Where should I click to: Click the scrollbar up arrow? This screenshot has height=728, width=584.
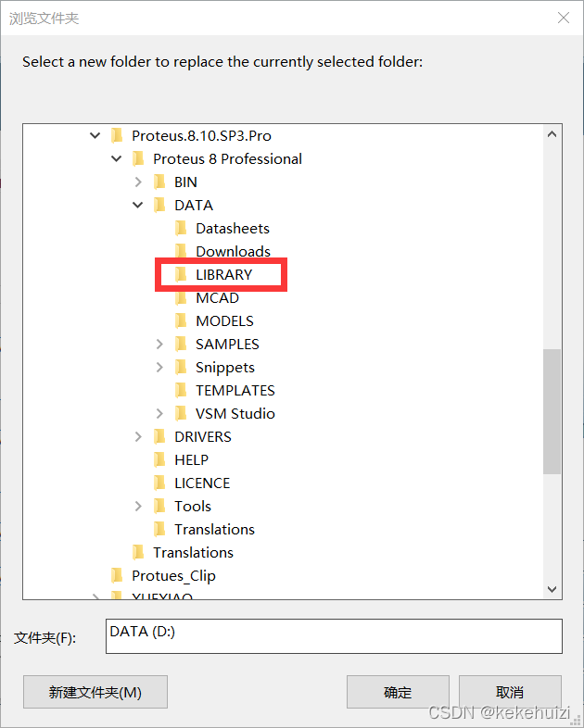pos(552,134)
